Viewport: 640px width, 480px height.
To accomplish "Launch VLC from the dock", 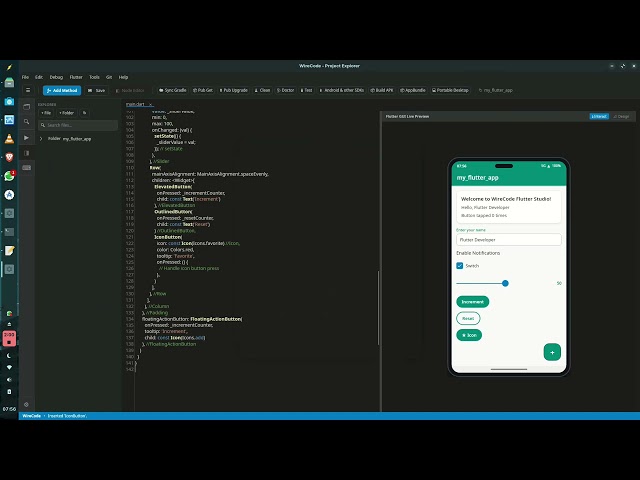I will point(9,138).
